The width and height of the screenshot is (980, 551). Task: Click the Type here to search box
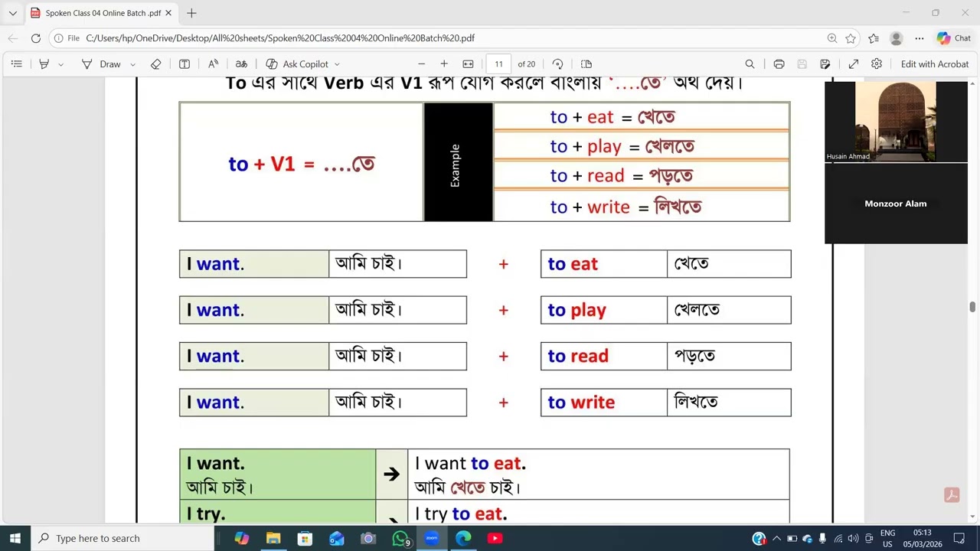pos(122,538)
